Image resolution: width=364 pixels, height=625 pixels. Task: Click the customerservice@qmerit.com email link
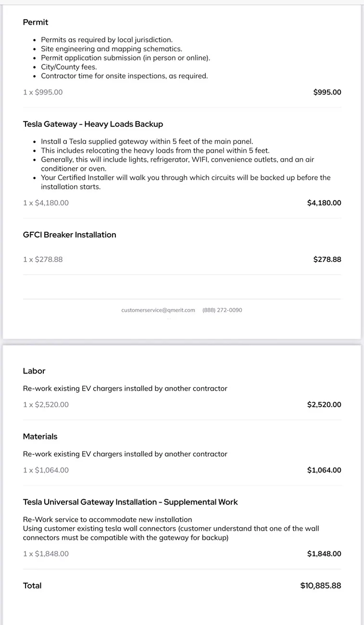158,310
